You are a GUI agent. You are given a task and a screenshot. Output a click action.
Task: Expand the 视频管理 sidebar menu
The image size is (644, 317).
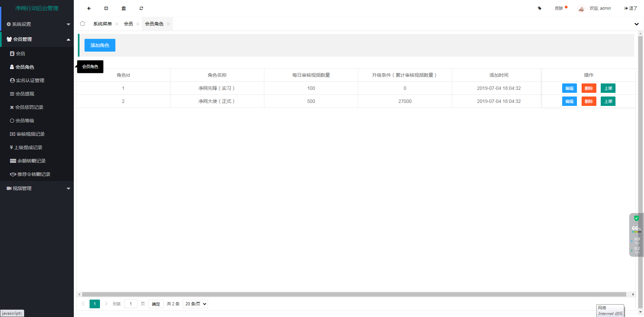pyautogui.click(x=37, y=188)
